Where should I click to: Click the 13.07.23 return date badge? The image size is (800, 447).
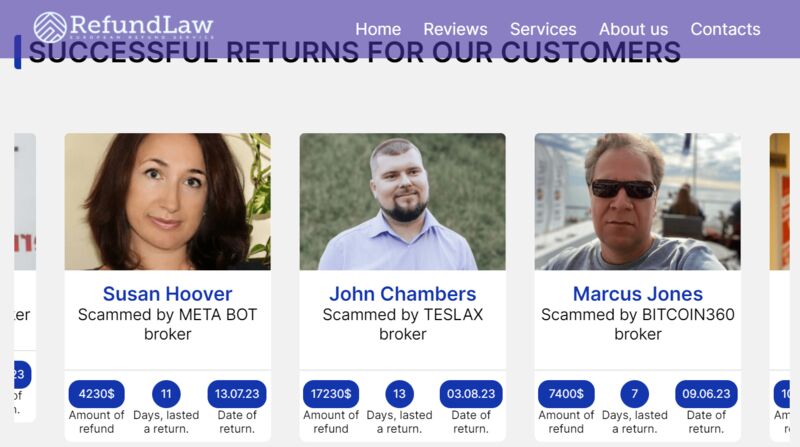237,394
